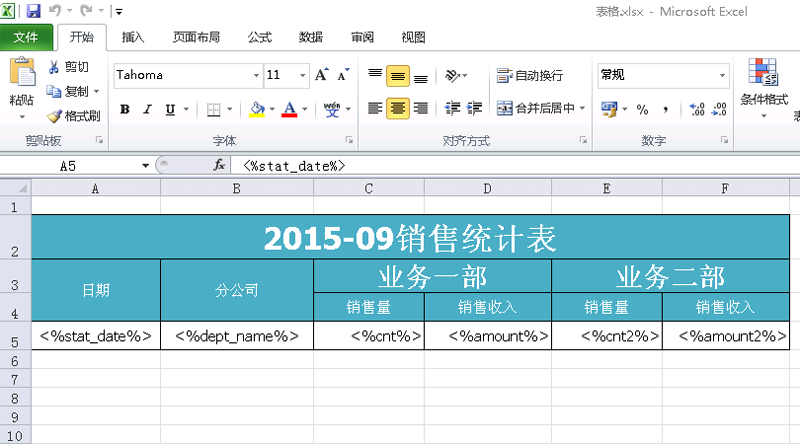Toggle Italic formatting
Image resolution: width=800 pixels, height=444 pixels.
tap(148, 109)
